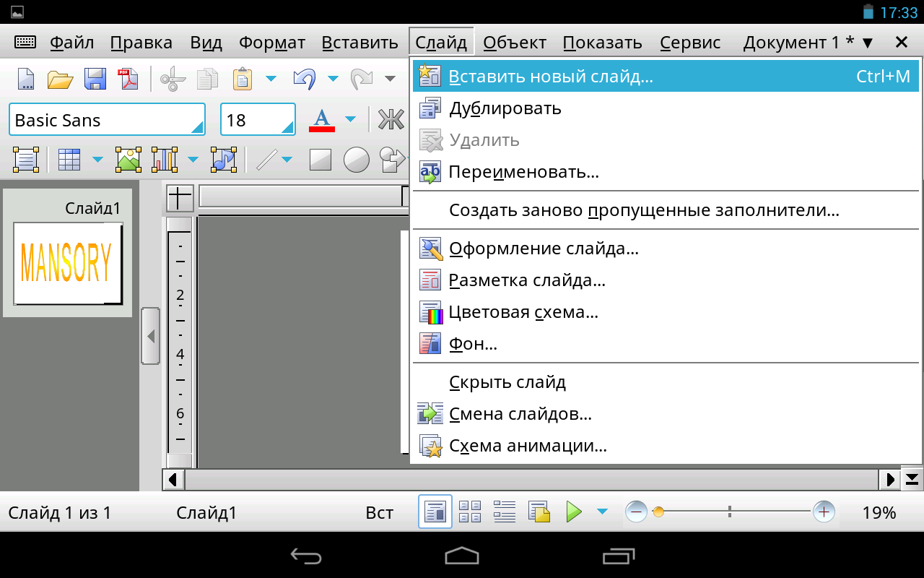The image size is (924, 578).
Task: Choose Вставить новый слайд menu entry
Action: point(665,76)
